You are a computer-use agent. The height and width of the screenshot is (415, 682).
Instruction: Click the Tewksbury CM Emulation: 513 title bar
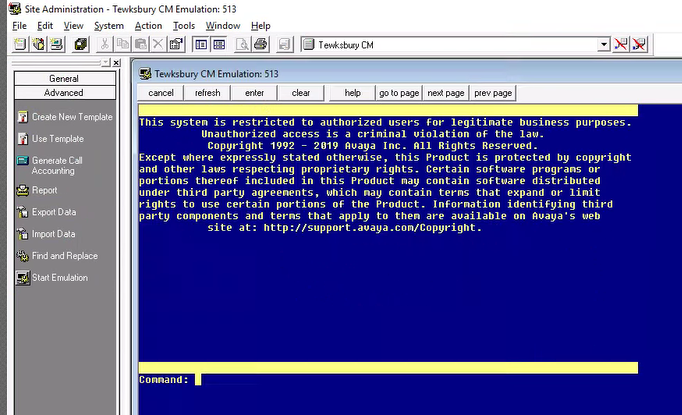(x=409, y=74)
